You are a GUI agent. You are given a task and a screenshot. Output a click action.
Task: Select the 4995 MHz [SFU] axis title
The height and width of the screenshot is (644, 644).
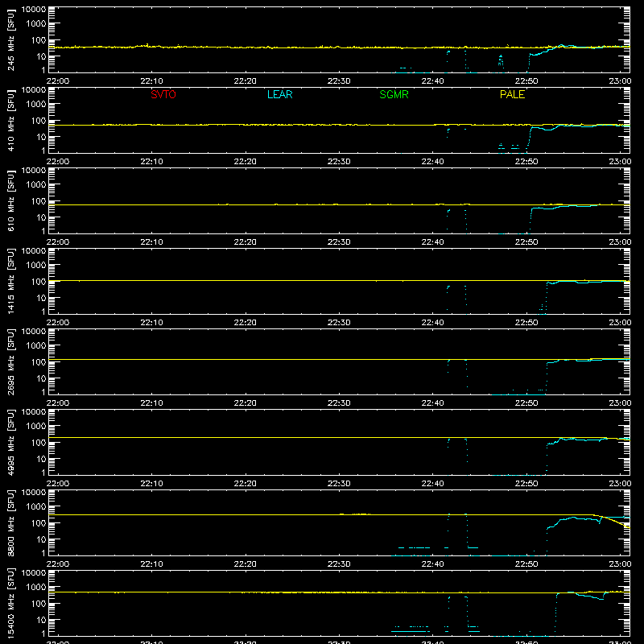pyautogui.click(x=11, y=442)
